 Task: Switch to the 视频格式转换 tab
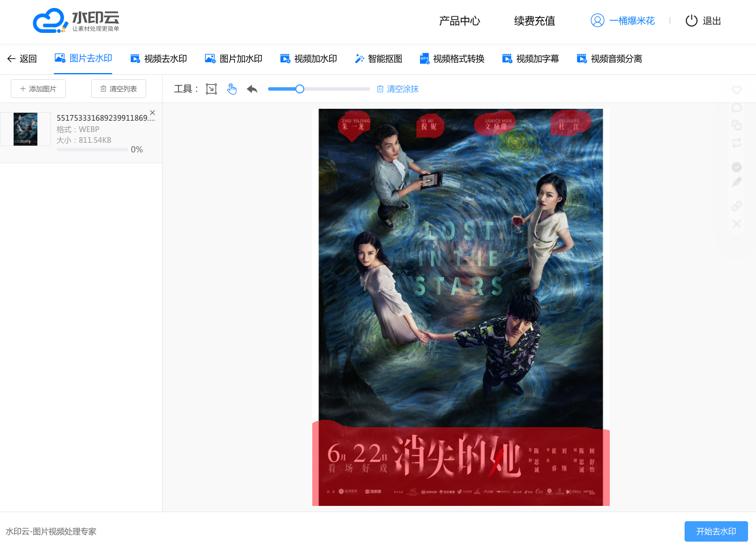click(x=452, y=59)
